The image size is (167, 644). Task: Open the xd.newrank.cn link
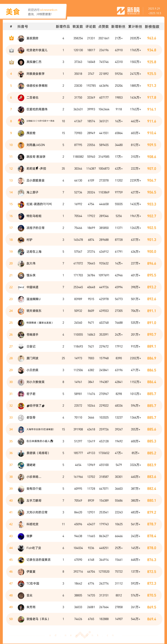tap(48, 10)
